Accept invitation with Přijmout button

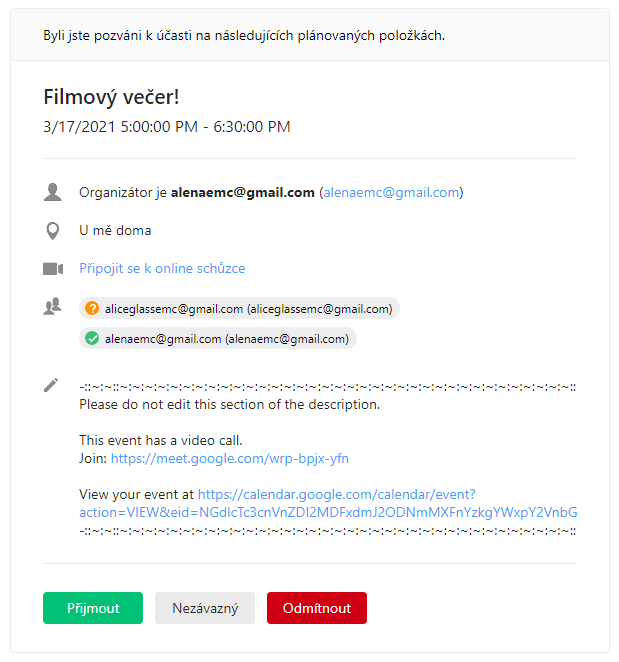tap(93, 608)
